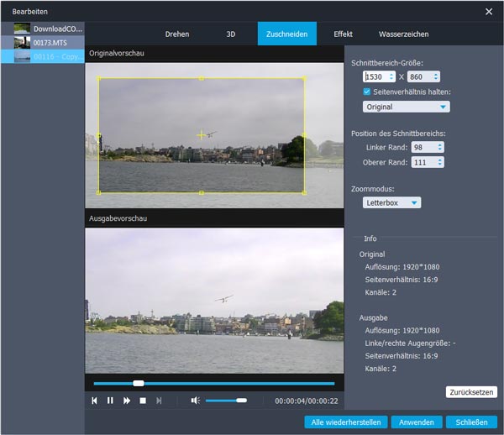Switch to the Drehen tab
This screenshot has width=504, height=435.
(x=177, y=34)
